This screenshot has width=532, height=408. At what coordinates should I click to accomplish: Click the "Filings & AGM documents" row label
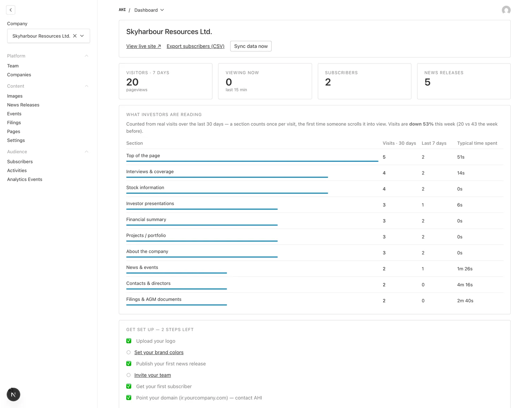[154, 299]
